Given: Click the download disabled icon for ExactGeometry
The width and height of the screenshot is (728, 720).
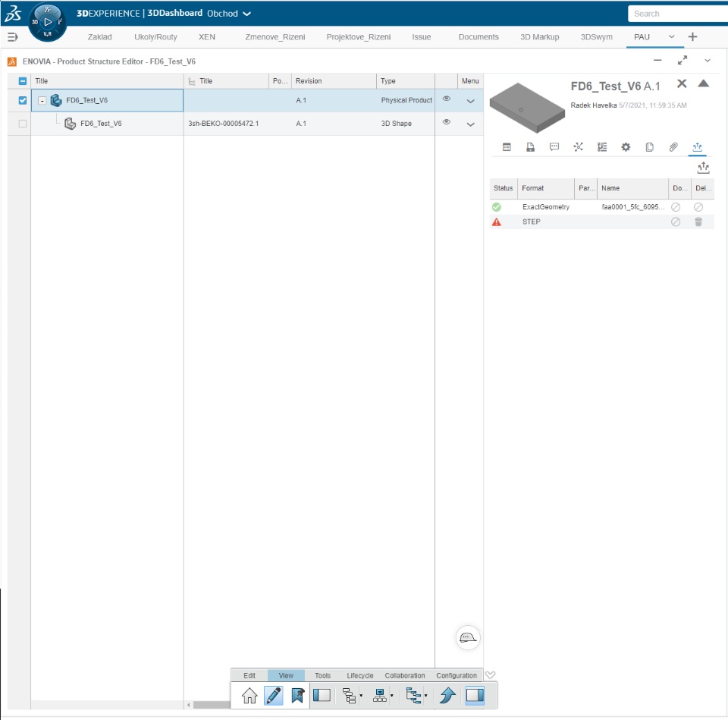Looking at the screenshot, I should 676,207.
